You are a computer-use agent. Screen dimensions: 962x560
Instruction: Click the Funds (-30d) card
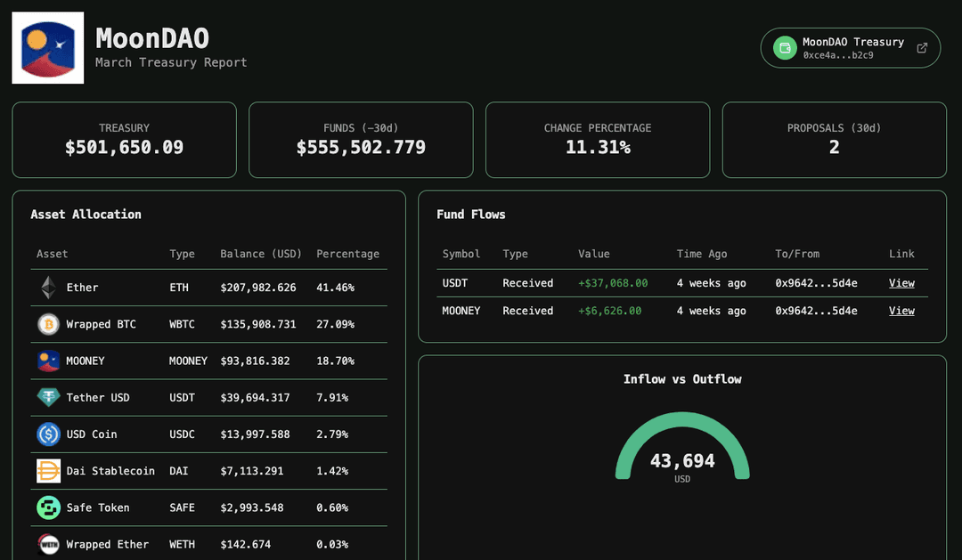click(x=361, y=140)
